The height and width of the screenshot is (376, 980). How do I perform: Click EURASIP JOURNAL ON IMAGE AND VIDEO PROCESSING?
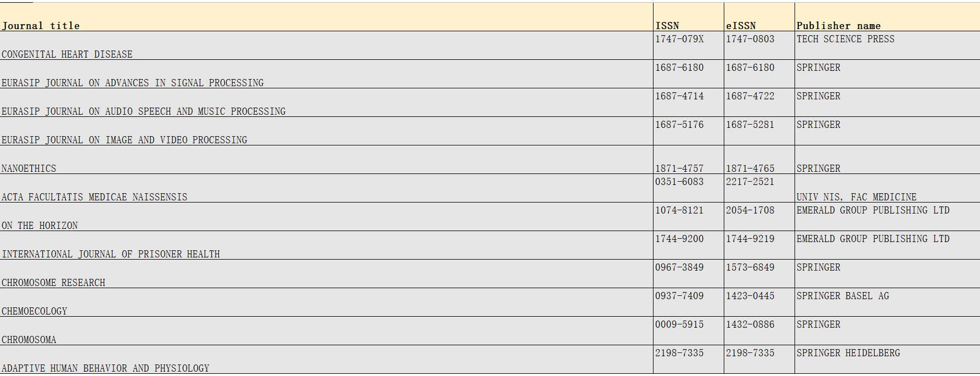(326, 131)
